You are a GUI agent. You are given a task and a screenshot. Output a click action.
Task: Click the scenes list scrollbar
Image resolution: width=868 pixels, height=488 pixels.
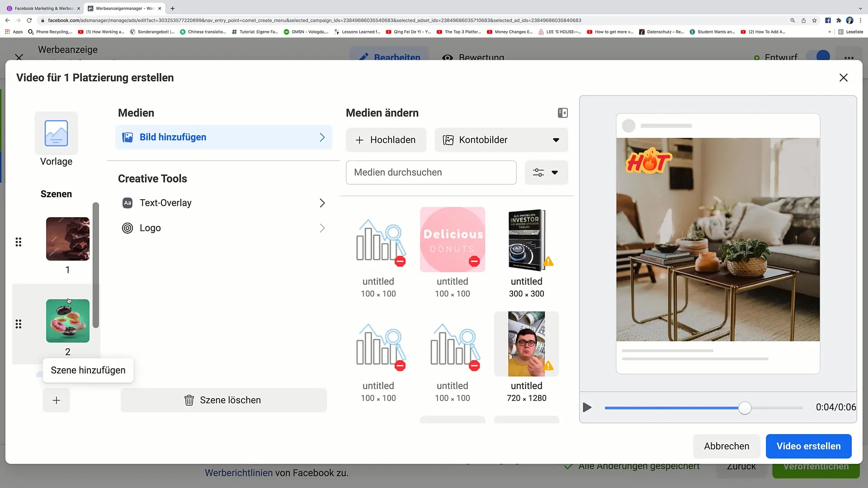coord(96,265)
